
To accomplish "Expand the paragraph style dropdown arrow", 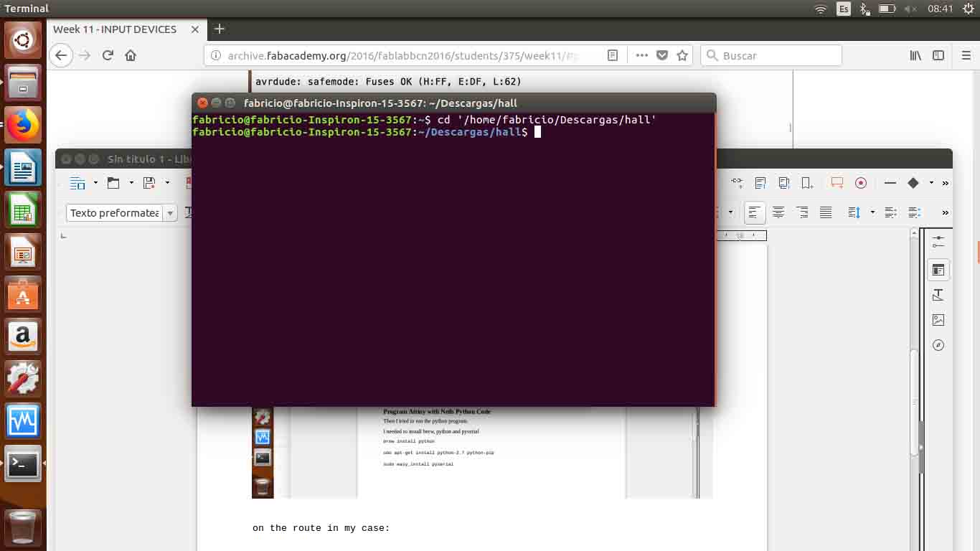I will [170, 213].
